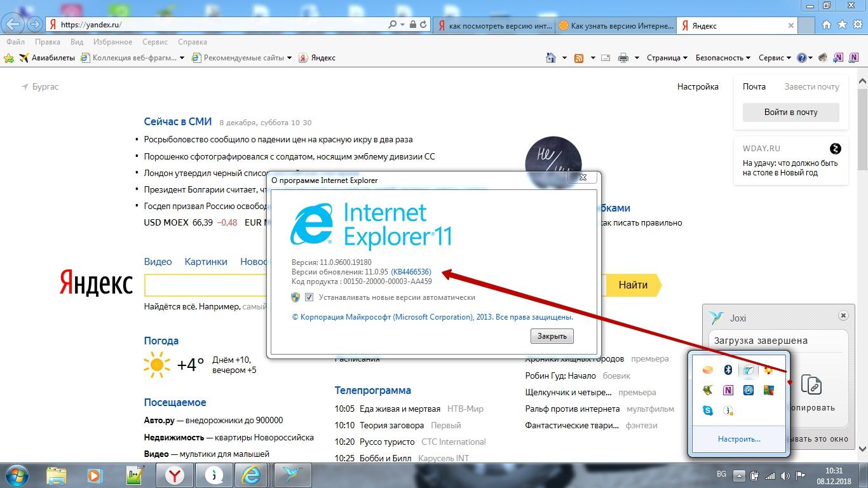868x488 pixels.
Task: Refresh the page with the address bar reload icon
Action: coord(424,25)
